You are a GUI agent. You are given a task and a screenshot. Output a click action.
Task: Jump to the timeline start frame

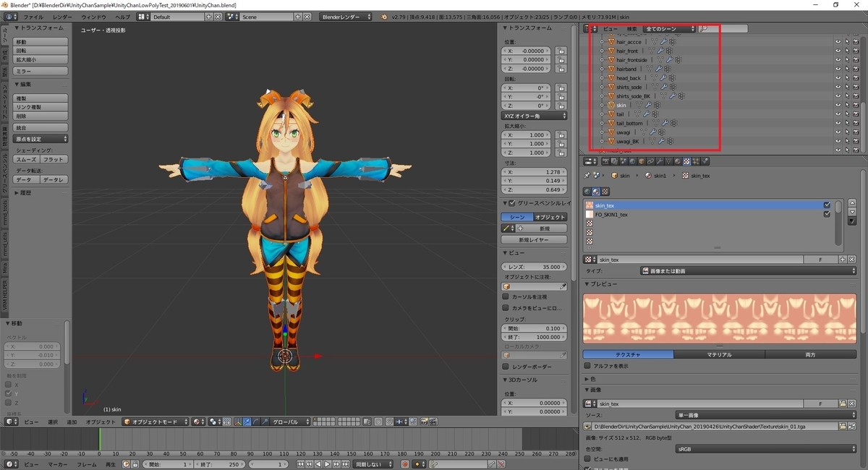pos(300,464)
